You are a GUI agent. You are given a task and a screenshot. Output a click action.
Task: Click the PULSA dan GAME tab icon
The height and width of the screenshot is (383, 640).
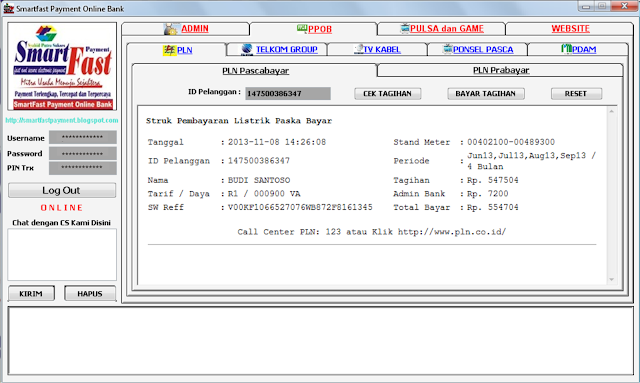404,28
